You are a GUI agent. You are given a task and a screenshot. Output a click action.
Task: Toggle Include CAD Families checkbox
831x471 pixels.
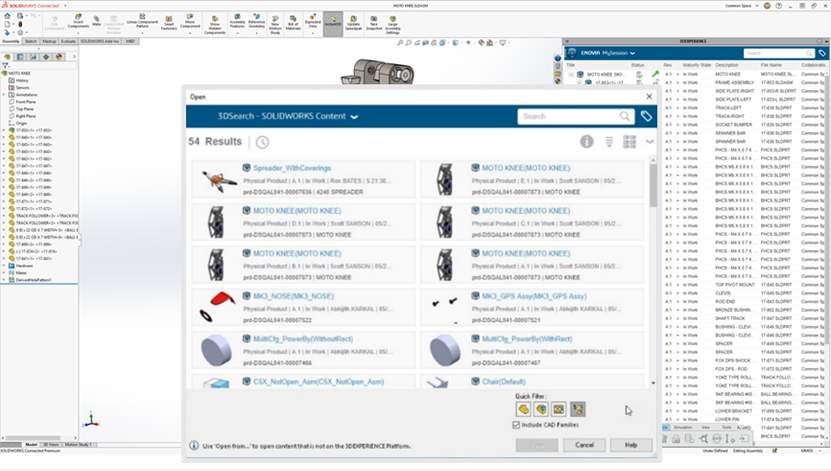515,424
